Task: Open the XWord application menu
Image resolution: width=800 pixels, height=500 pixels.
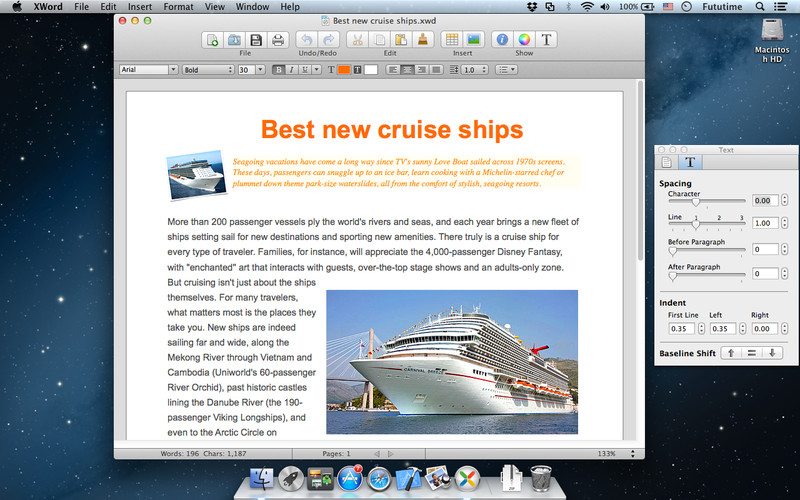Action: (x=48, y=7)
